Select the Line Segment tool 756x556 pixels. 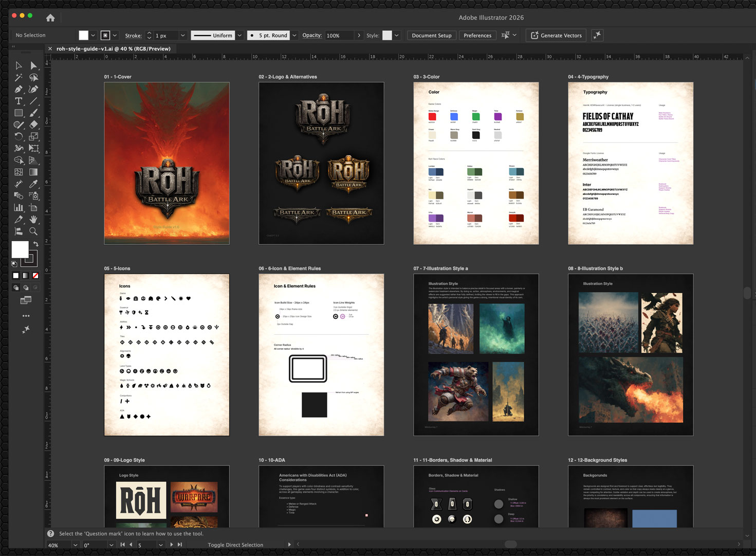33,101
